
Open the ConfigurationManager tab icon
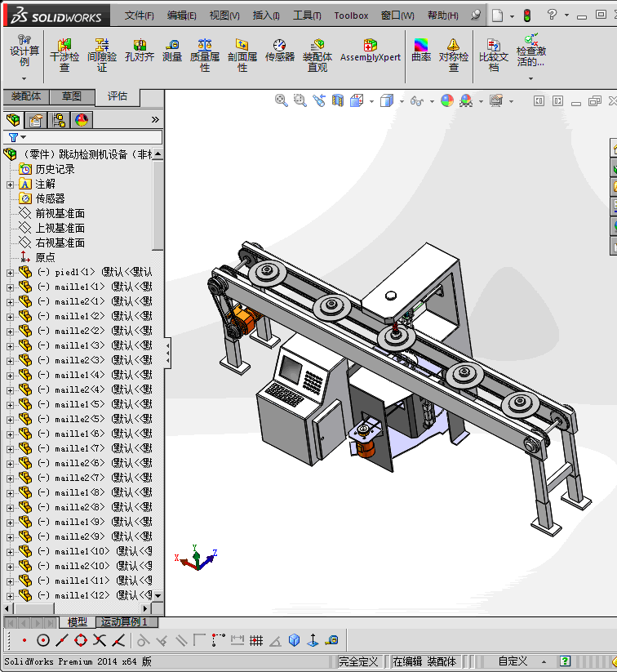click(x=59, y=120)
